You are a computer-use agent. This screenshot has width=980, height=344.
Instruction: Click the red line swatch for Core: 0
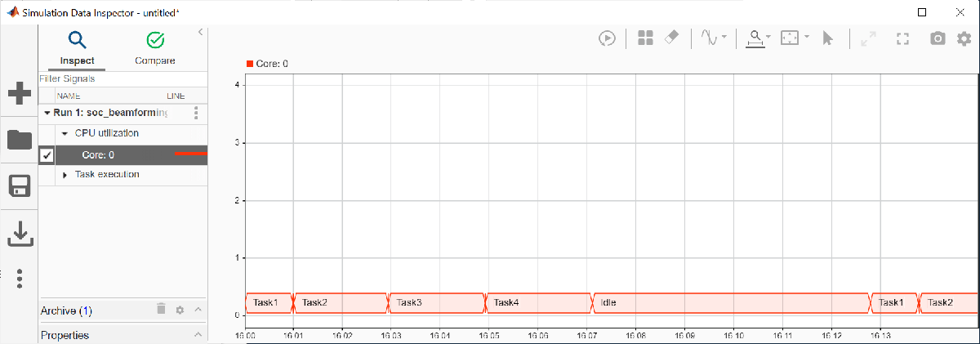[191, 153]
